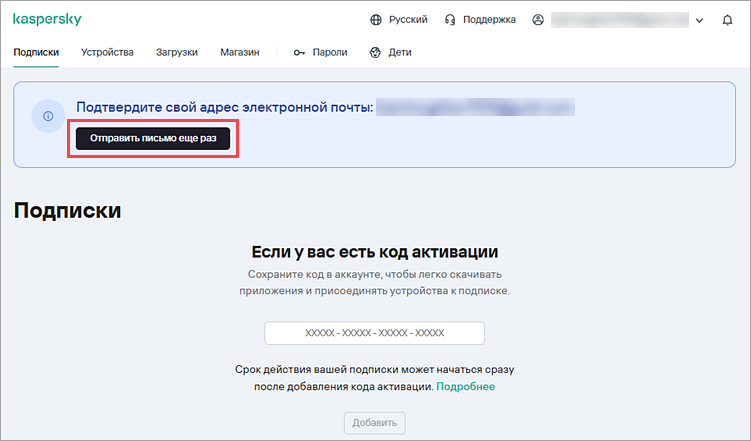Click the info icon in the banner
Image resolution: width=751 pixels, height=441 pixels.
pos(48,116)
